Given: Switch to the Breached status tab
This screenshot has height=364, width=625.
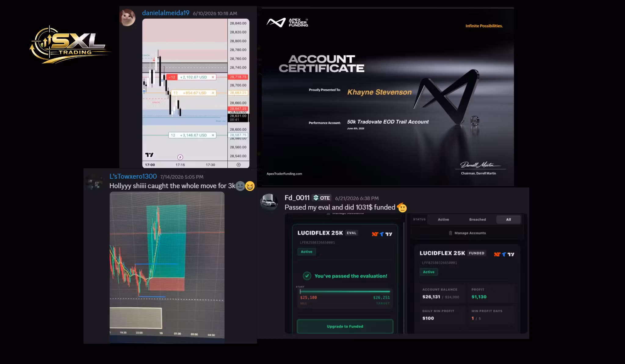Looking at the screenshot, I should coord(477,219).
